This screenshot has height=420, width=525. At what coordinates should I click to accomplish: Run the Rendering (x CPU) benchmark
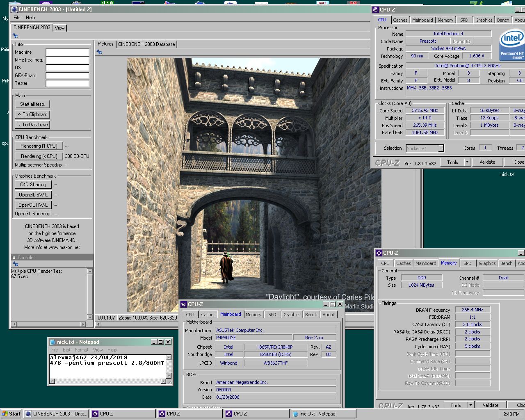39,156
